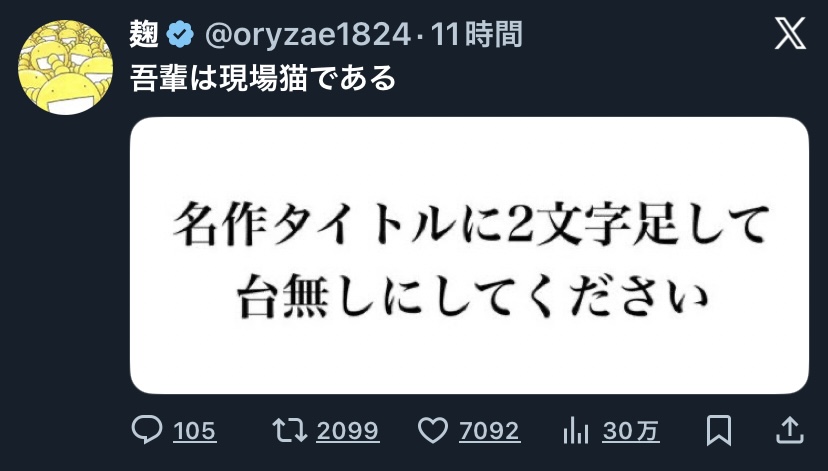Image resolution: width=828 pixels, height=471 pixels.
Task: Open the attached white image card
Action: [469, 256]
